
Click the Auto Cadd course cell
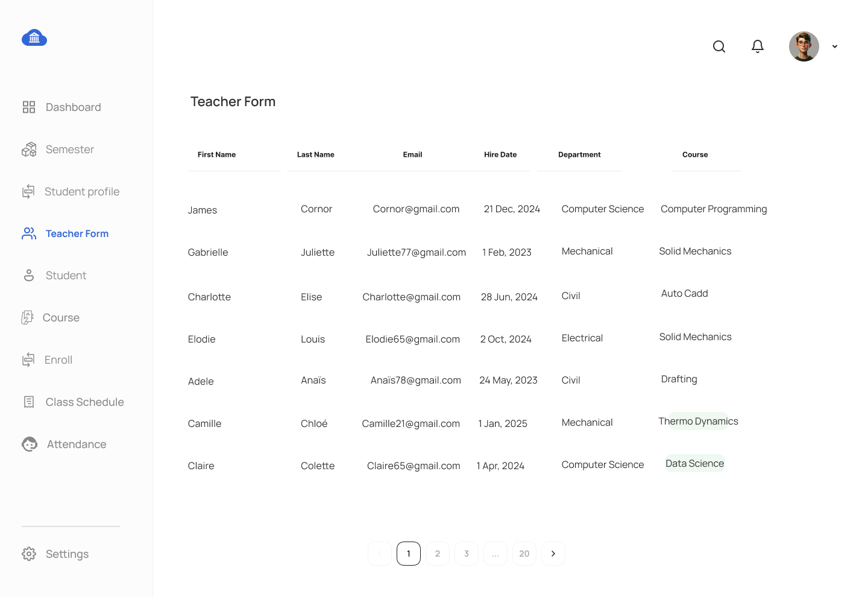tap(685, 294)
